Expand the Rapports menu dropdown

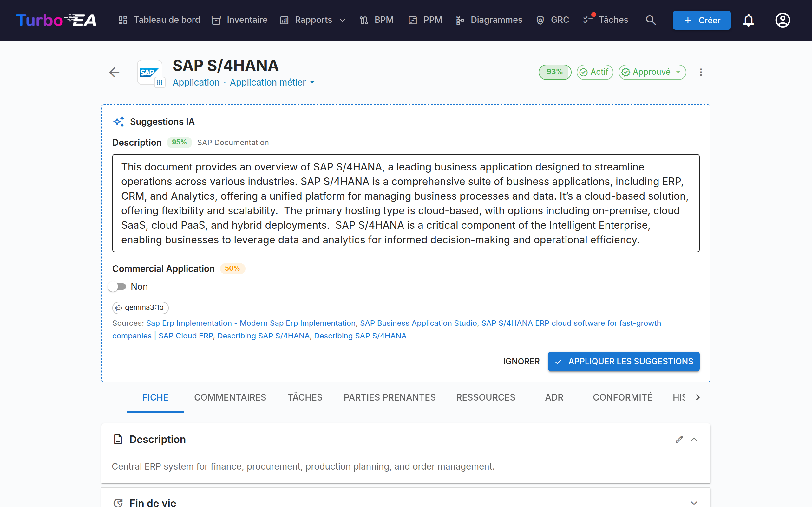pos(313,20)
